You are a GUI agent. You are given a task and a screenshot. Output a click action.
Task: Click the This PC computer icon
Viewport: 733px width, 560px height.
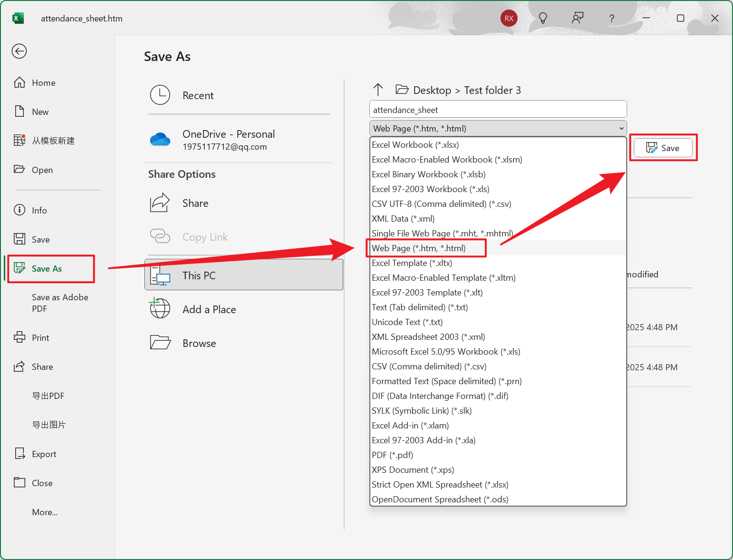pos(160,275)
